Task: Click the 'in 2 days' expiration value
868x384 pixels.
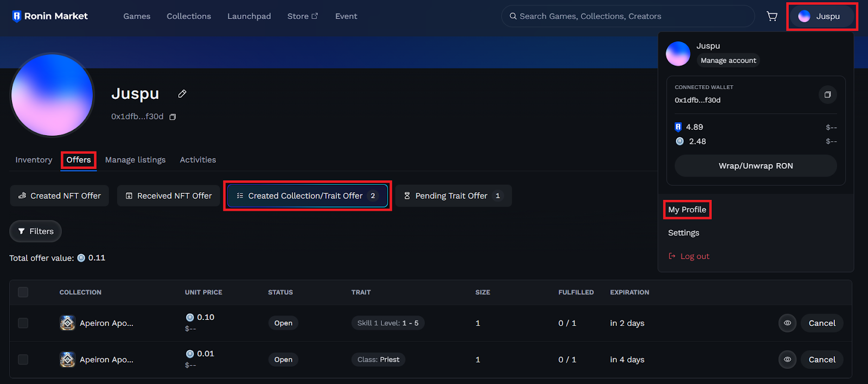Action: pos(627,323)
